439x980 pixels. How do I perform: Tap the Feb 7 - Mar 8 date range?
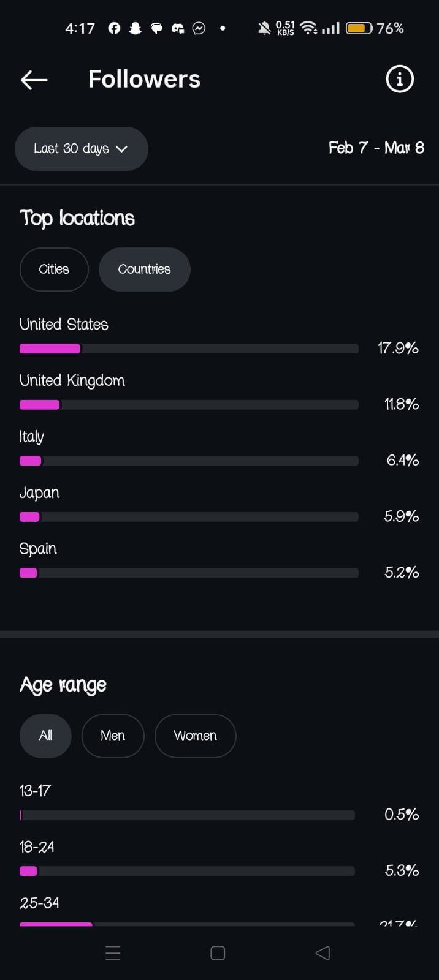(x=376, y=148)
